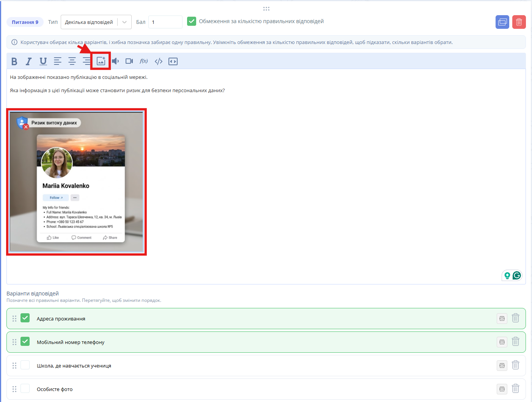Grab drag handle of 'Особисте фото' row

[14, 389]
